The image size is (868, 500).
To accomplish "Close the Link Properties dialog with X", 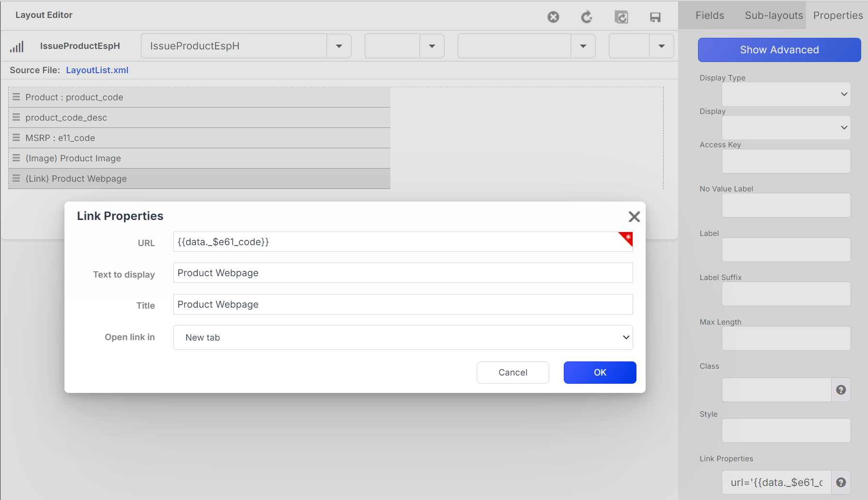I will coord(634,217).
